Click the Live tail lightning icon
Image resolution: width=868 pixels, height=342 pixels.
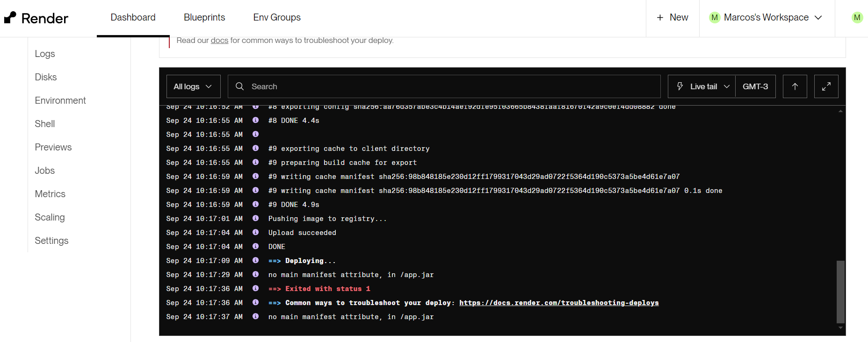point(680,86)
